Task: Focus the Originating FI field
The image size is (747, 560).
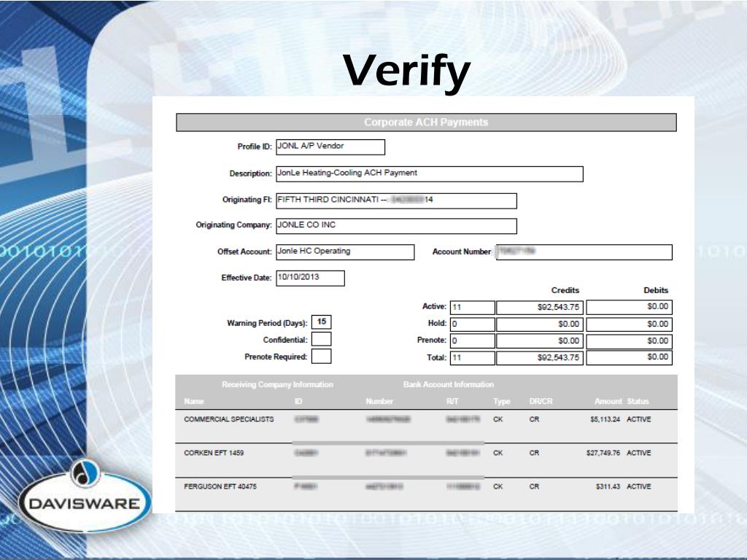Action: tap(396, 201)
